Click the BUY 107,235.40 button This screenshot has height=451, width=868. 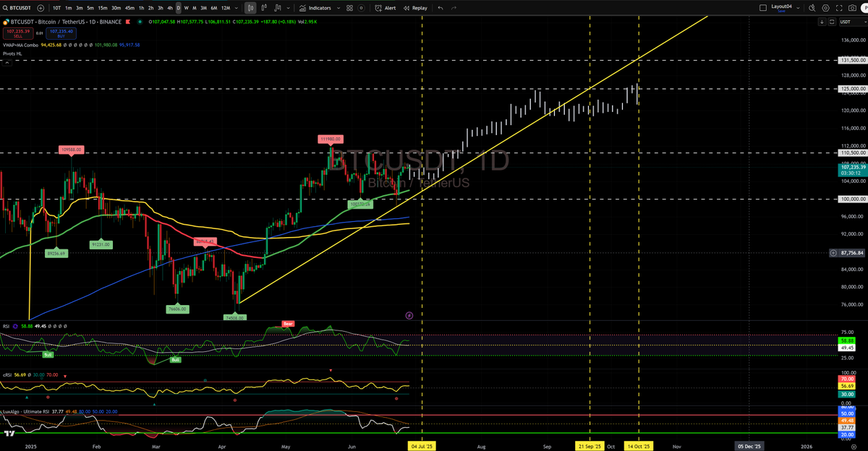coord(61,33)
